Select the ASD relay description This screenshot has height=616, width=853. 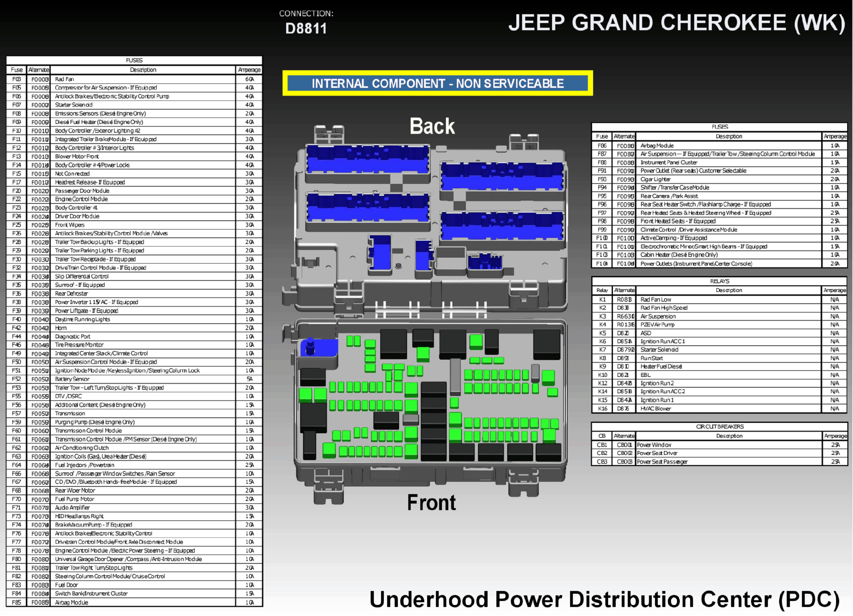(646, 333)
